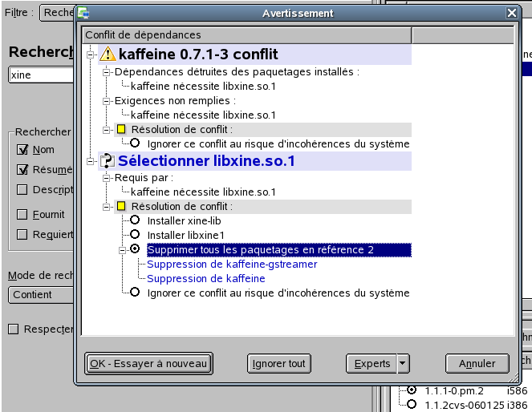Close the Avertissement dialog

512,13
